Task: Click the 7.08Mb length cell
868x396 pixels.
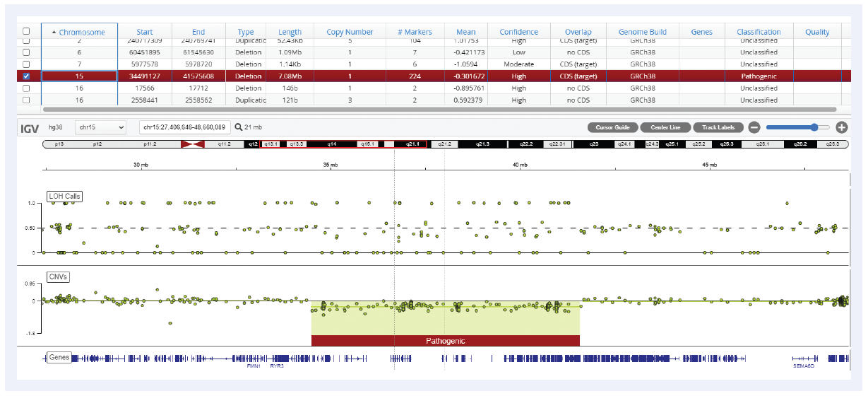Action: [x=290, y=76]
